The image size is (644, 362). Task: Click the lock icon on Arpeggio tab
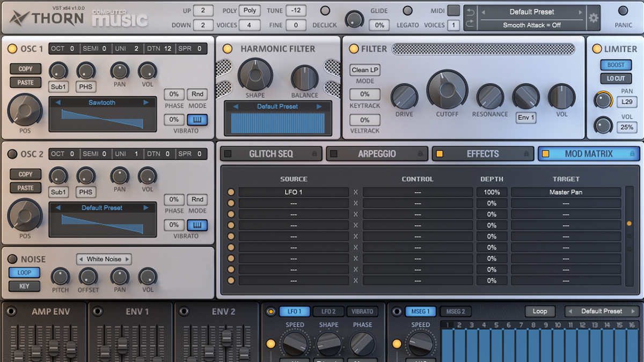tap(420, 154)
